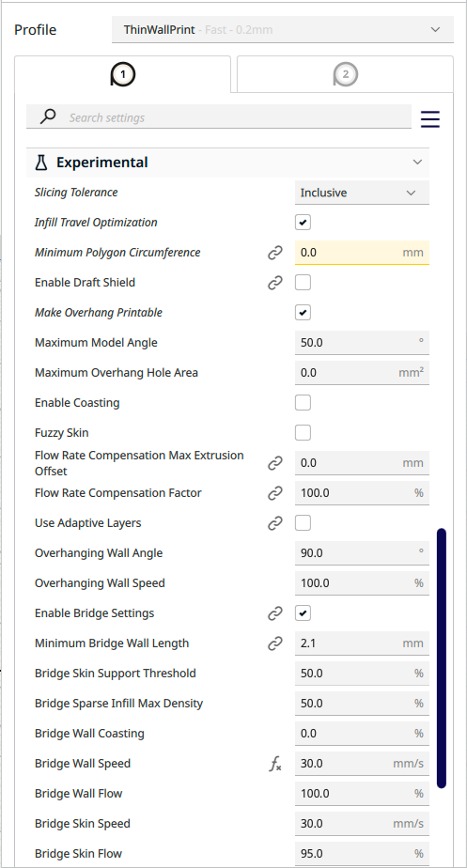Click the link icon beside Use Adaptive Layers
Image resolution: width=467 pixels, height=868 pixels.
275,523
